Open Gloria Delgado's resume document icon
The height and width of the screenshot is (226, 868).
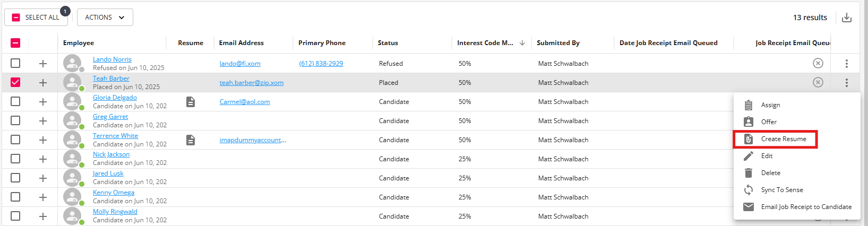click(x=191, y=102)
